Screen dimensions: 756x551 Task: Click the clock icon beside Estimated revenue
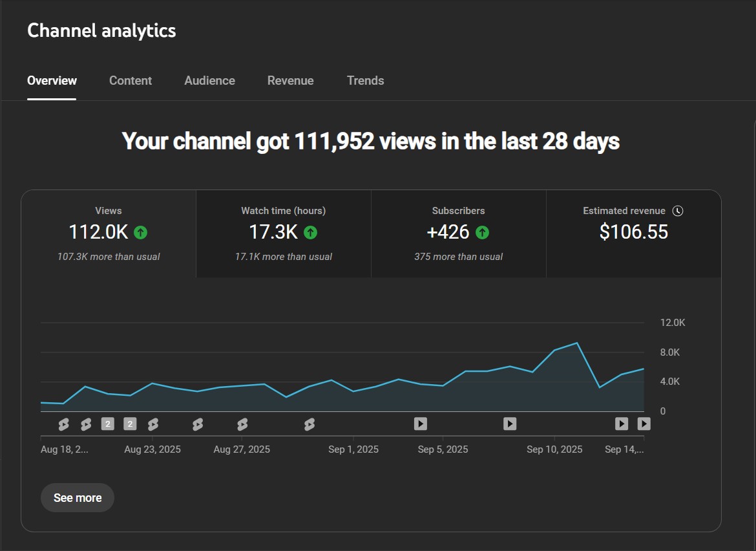[677, 211]
